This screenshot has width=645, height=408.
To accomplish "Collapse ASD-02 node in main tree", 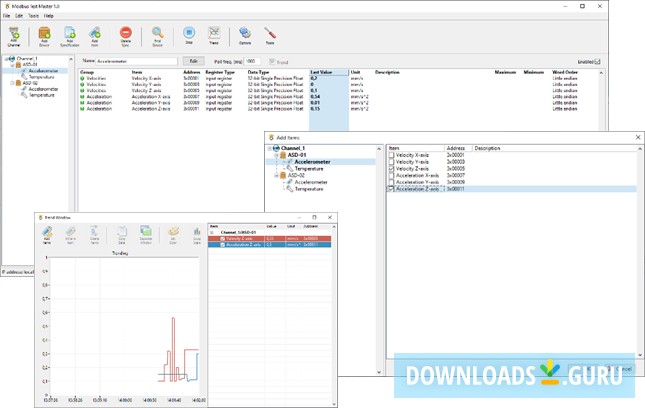I will pos(12,83).
